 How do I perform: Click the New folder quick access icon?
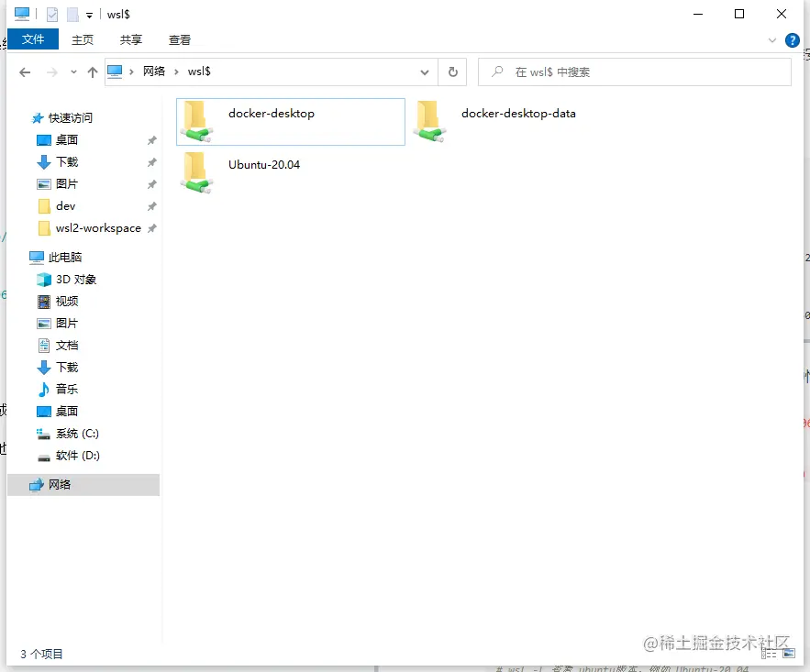pos(72,15)
